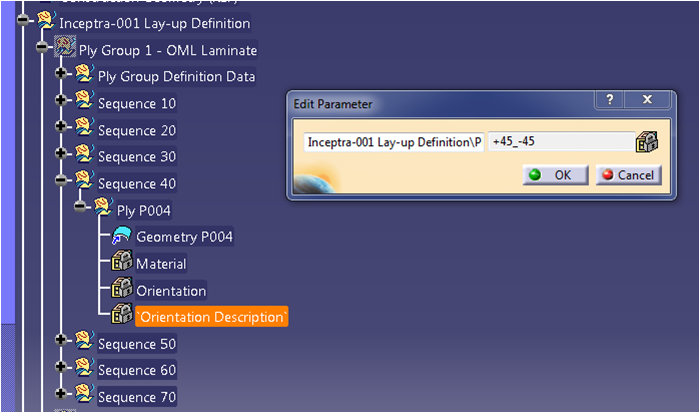Click the Ply Group Definition Data icon
This screenshot has height=413, width=700.
pyautogui.click(x=83, y=75)
